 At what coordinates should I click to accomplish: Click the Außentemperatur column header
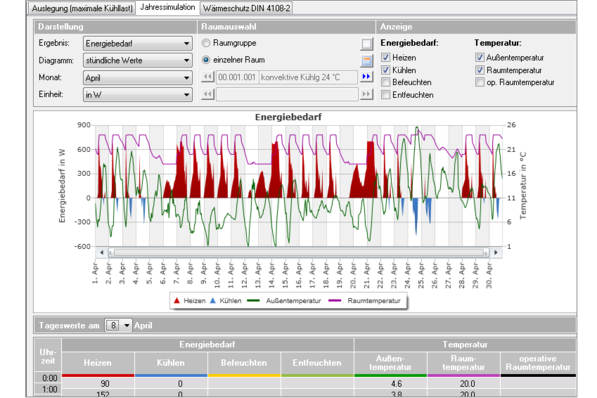tap(390, 363)
